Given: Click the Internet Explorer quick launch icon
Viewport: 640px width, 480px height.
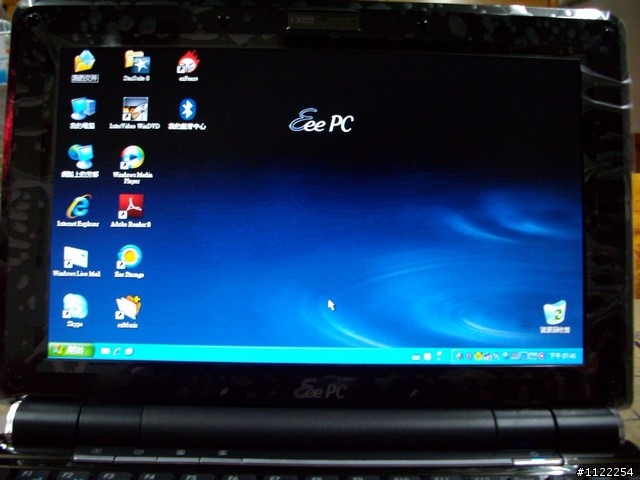Looking at the screenshot, I should (117, 351).
